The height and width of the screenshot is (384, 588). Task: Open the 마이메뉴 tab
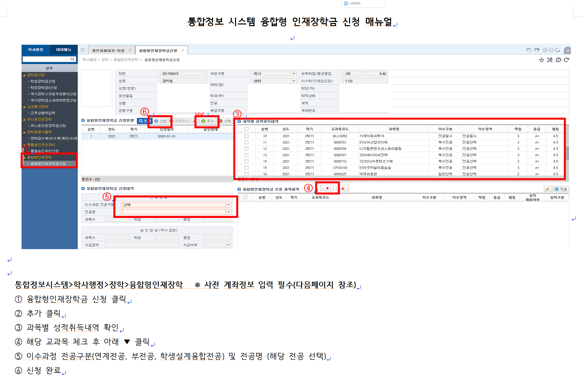pyautogui.click(x=64, y=50)
